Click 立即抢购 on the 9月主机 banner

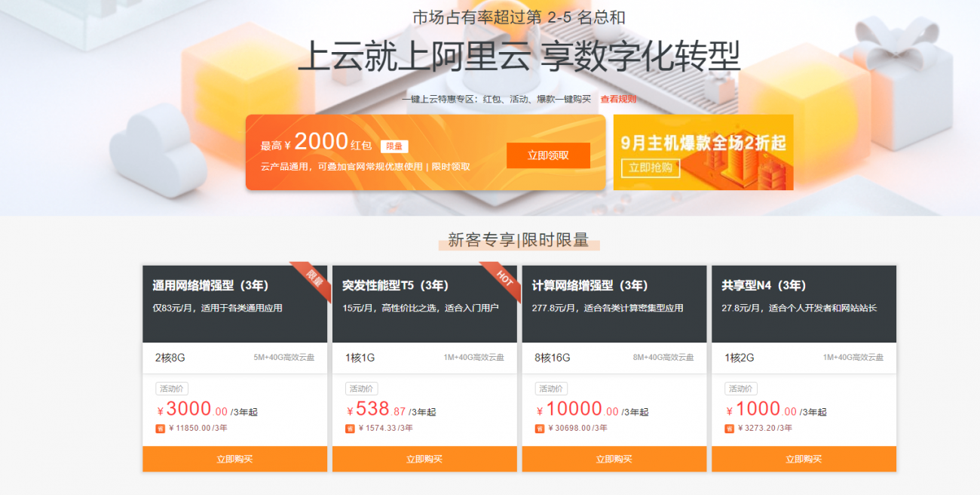click(x=651, y=168)
